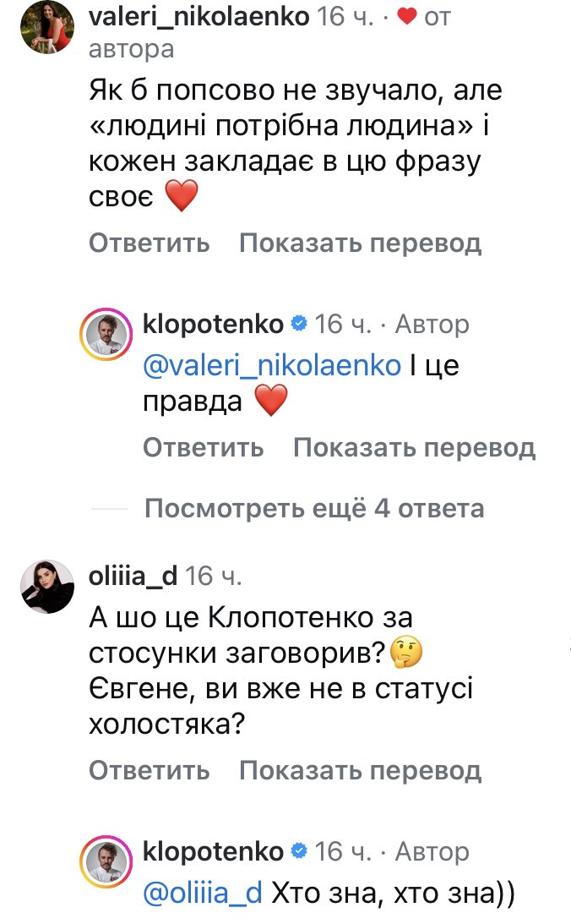Reply to valeri_nikolaenko's comment
This screenshot has width=571, height=924.
point(149,243)
